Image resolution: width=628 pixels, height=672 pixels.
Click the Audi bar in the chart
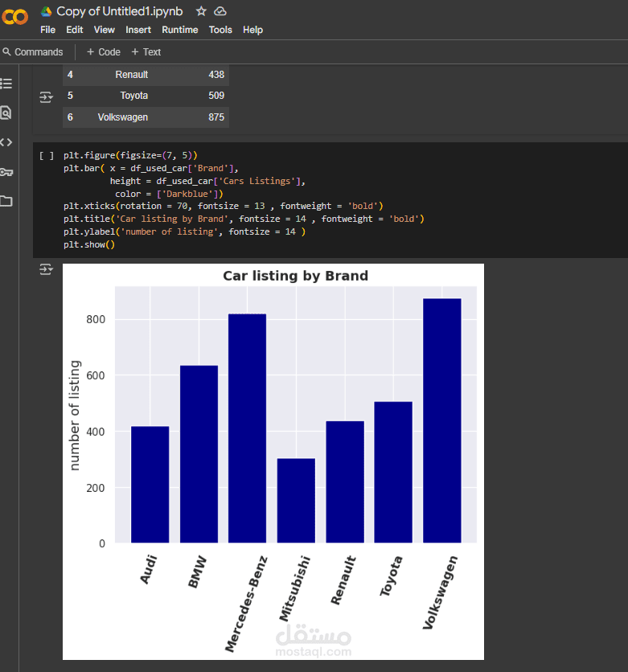(150, 485)
